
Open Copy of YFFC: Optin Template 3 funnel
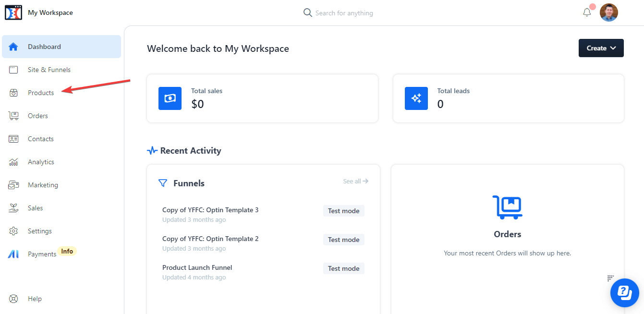pyautogui.click(x=210, y=210)
